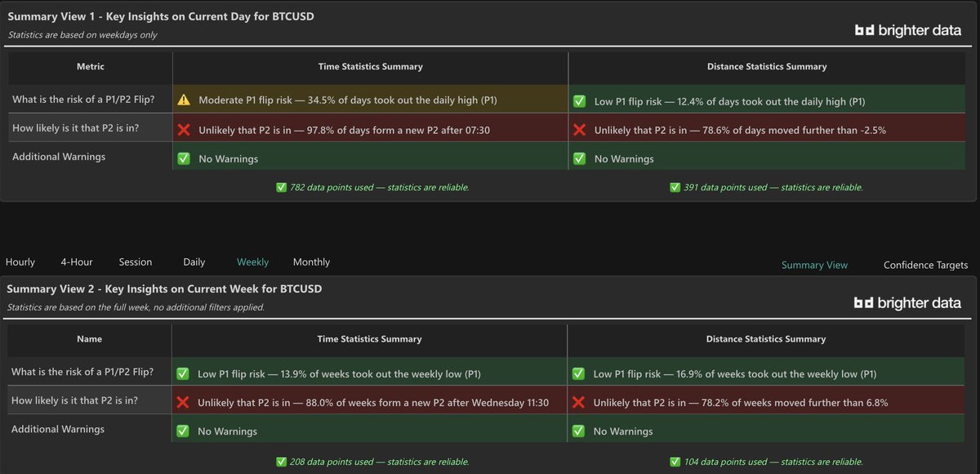
Task: Click the Metric column header
Action: coord(91,67)
